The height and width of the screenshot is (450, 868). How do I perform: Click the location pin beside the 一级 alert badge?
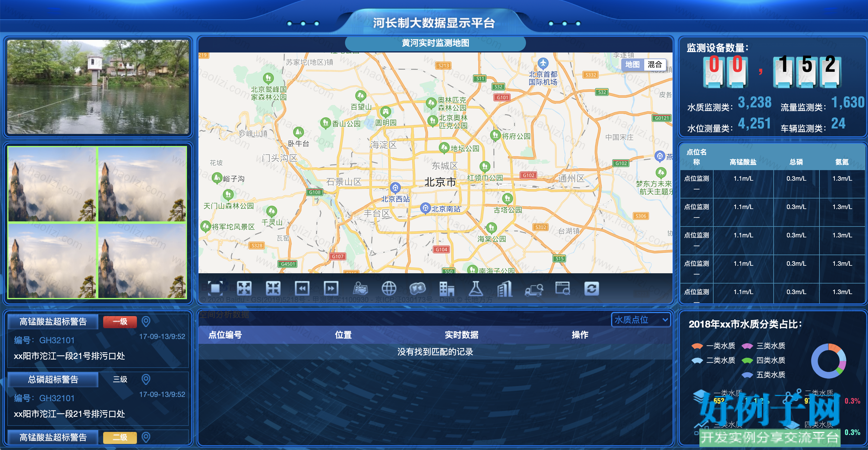click(x=146, y=322)
